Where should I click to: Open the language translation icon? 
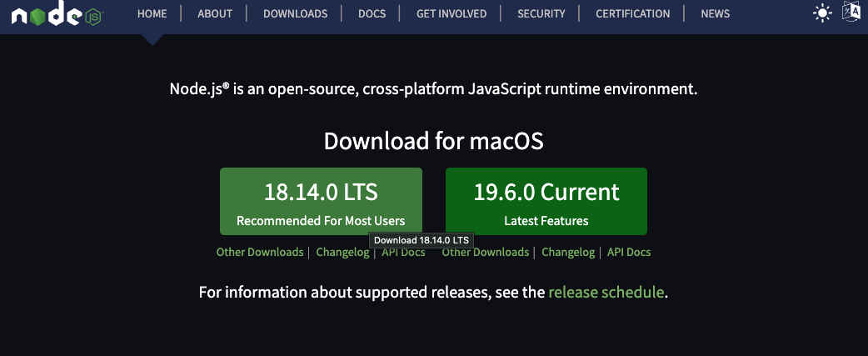coord(851,11)
